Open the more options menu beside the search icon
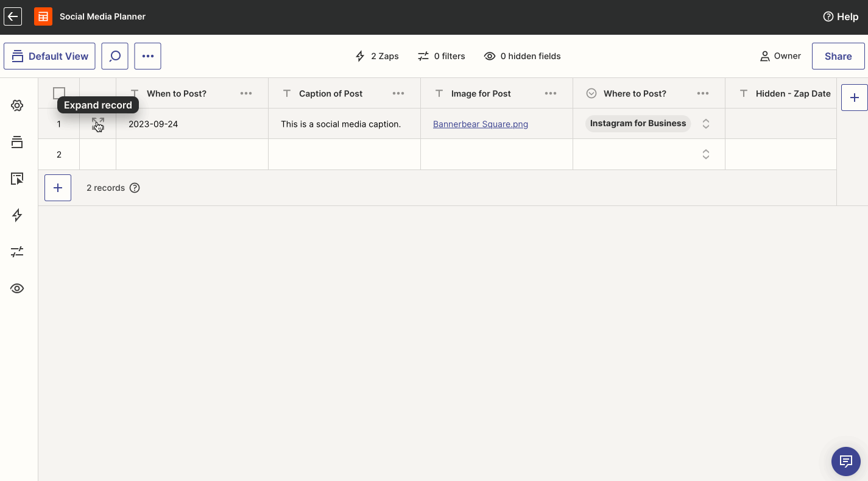This screenshot has height=481, width=868. tap(147, 55)
